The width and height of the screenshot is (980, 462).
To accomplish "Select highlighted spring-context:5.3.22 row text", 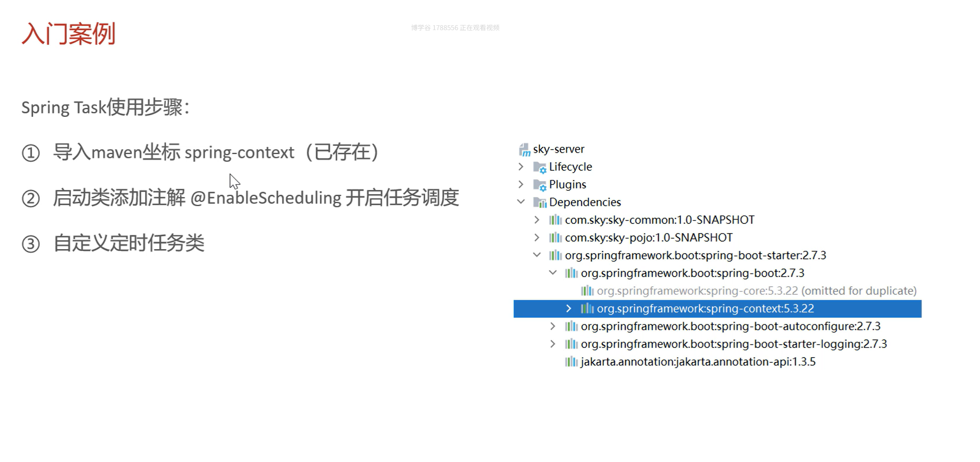I will (705, 308).
